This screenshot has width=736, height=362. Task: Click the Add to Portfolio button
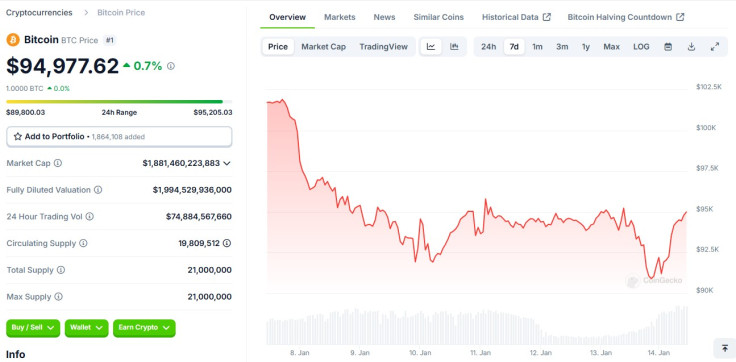(119, 137)
